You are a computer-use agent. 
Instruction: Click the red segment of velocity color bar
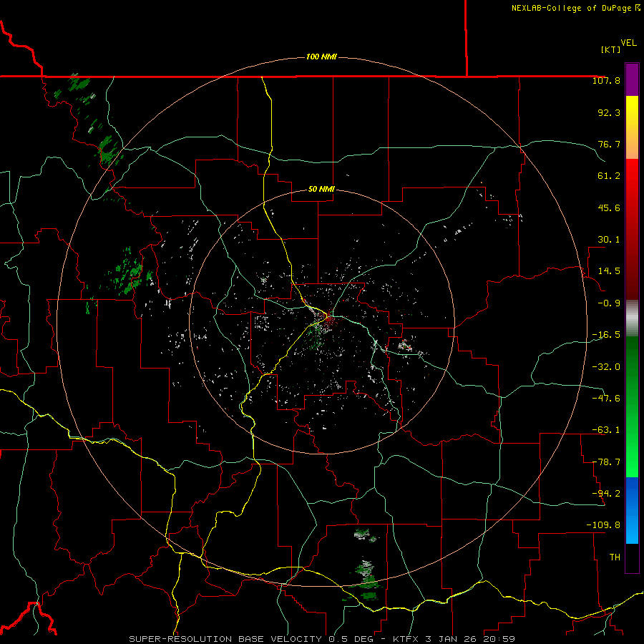click(632, 229)
